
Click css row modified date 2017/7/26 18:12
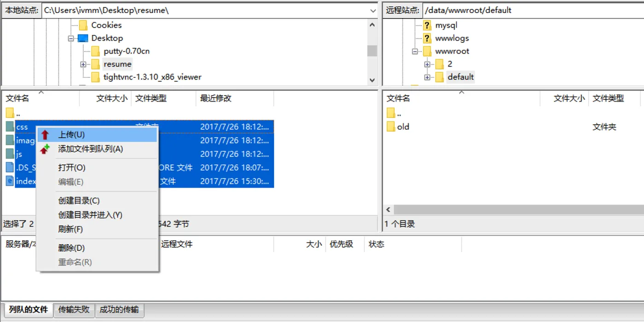tap(234, 127)
